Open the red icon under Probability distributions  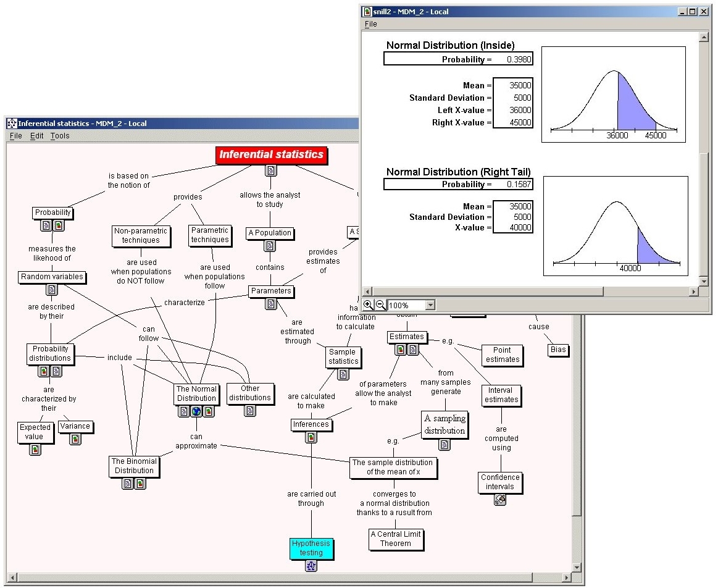click(x=43, y=371)
